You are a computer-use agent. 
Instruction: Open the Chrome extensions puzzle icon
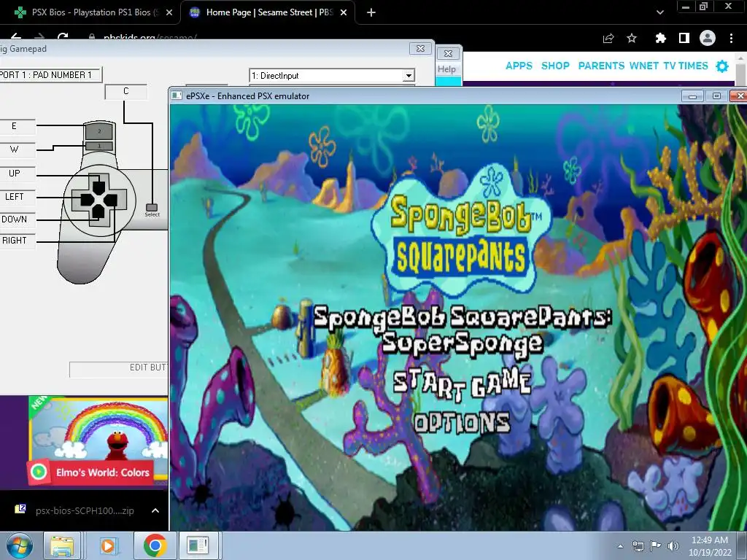pos(661,38)
